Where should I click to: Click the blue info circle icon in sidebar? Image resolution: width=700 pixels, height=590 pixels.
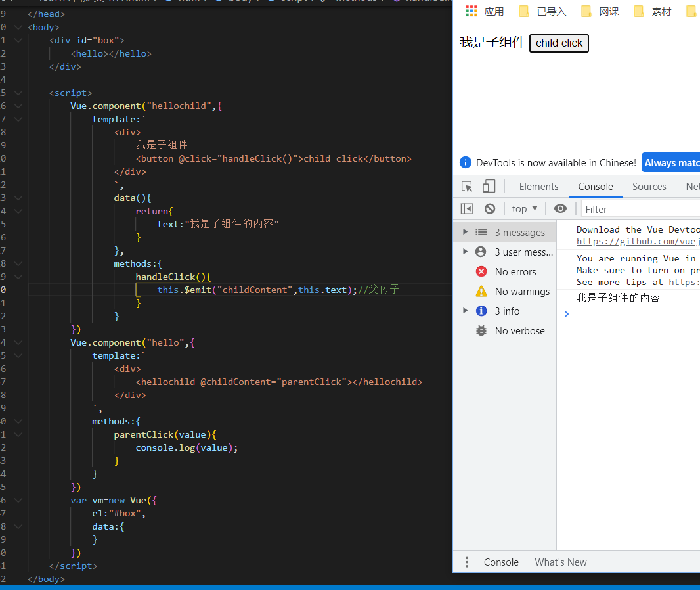click(x=481, y=311)
